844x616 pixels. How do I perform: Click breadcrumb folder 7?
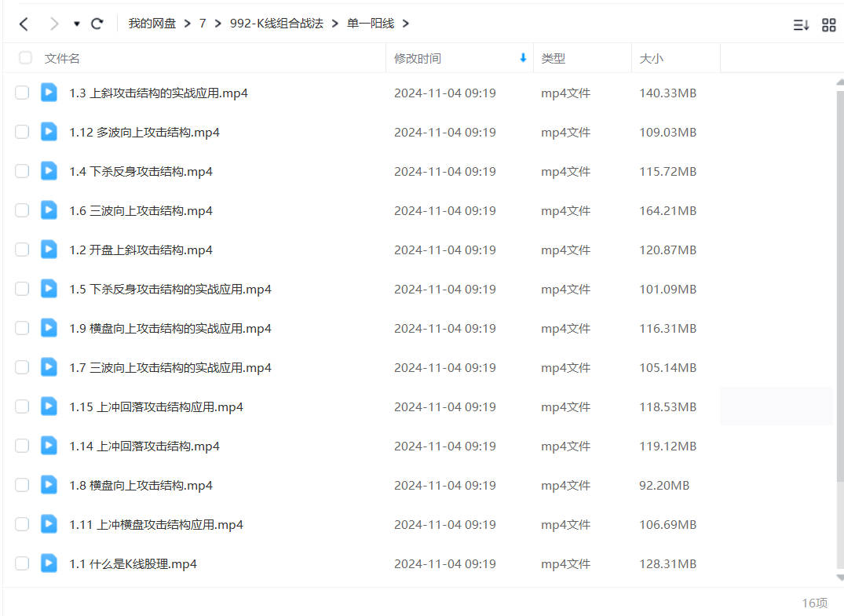[x=203, y=23]
